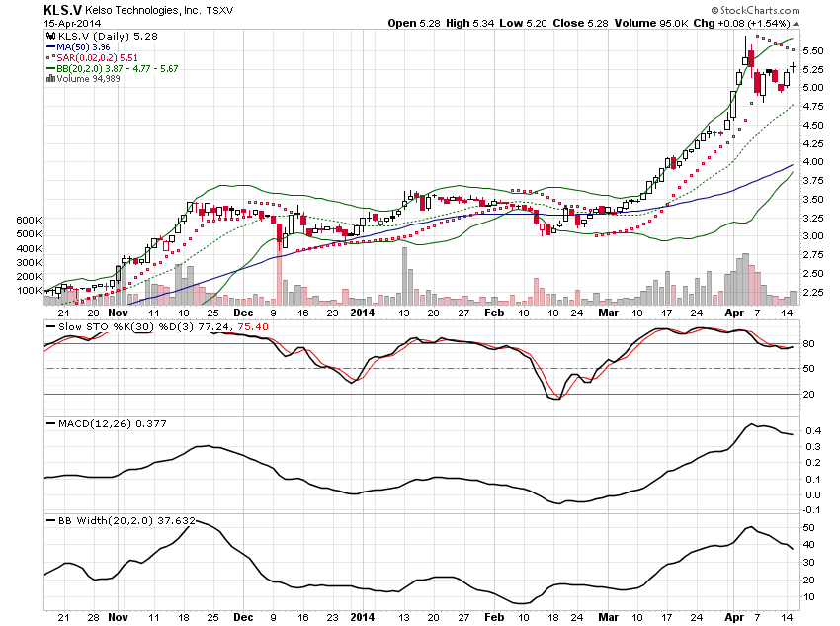Image resolution: width=840 pixels, height=626 pixels.
Task: Click the blue MA(50) legend line marker
Action: tap(50, 47)
